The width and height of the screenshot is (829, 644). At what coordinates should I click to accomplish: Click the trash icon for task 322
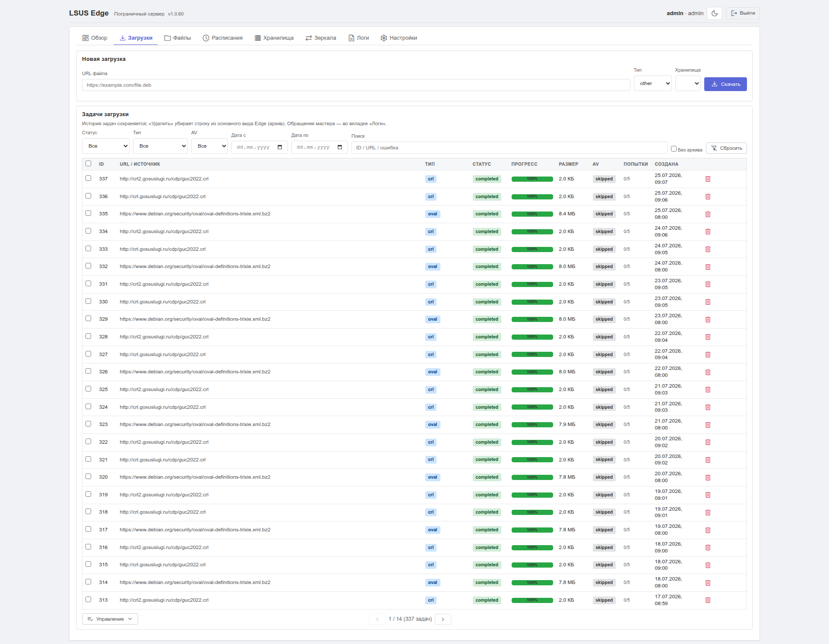(708, 442)
